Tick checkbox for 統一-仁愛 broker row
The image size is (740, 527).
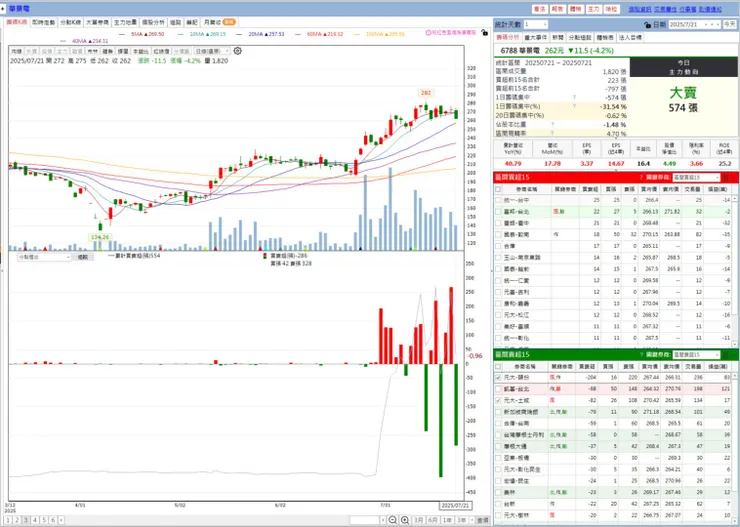(498, 280)
